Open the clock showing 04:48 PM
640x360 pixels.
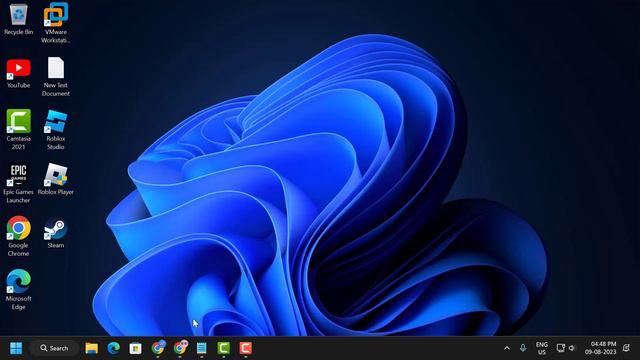[600, 348]
